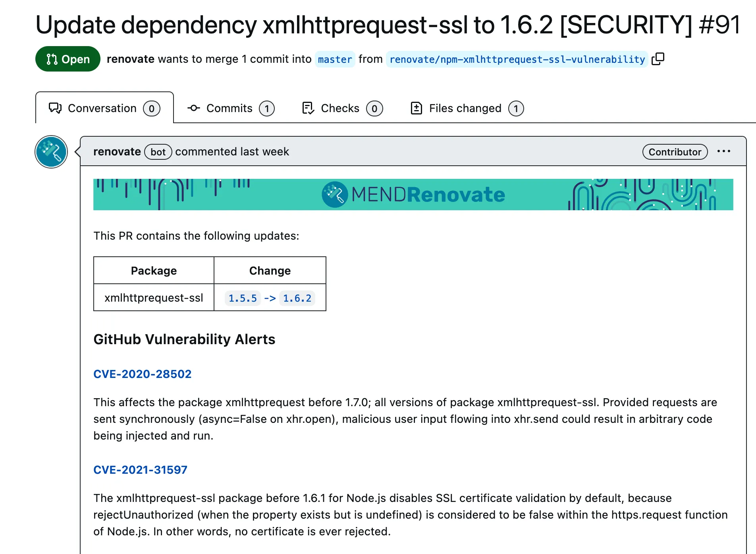756x554 pixels.
Task: Open the 1.6.2 version link
Action: coord(297,298)
